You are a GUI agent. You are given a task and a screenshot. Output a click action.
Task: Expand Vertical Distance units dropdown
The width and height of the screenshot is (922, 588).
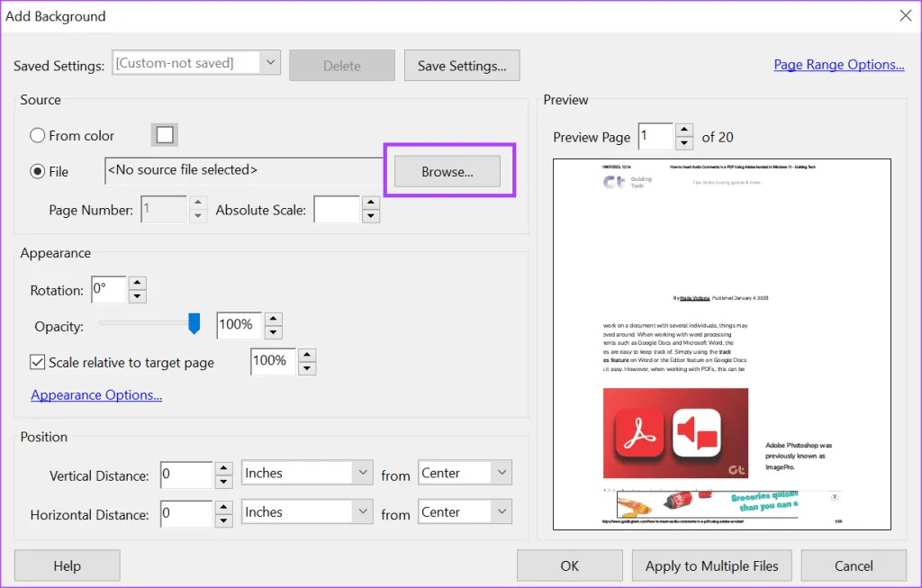pyautogui.click(x=362, y=473)
